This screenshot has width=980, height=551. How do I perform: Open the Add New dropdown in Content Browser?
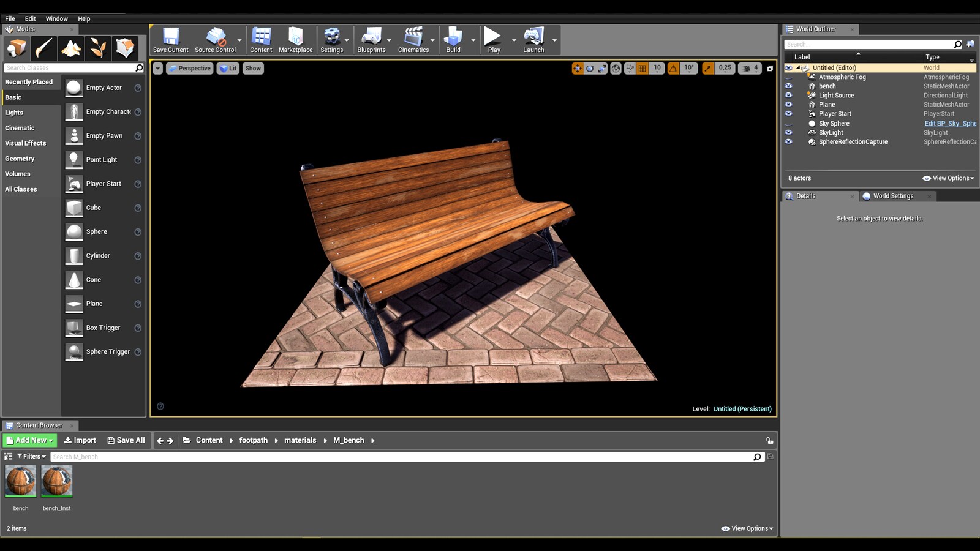click(x=29, y=440)
